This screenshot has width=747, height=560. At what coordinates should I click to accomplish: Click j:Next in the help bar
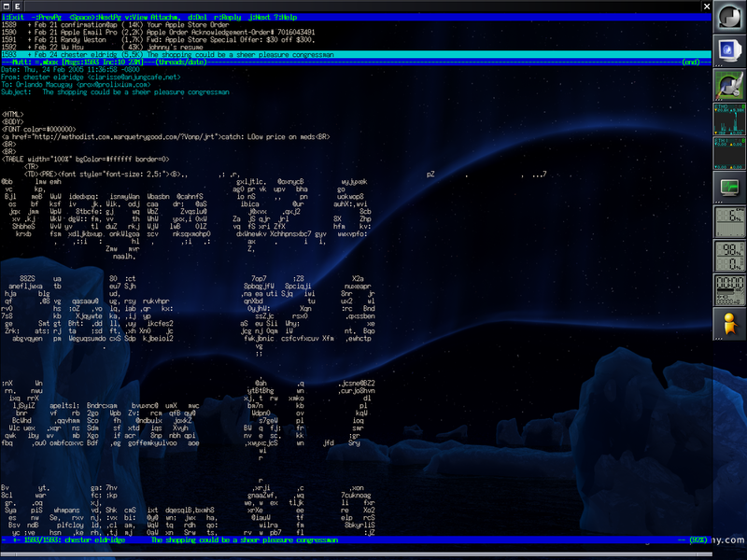pos(260,17)
